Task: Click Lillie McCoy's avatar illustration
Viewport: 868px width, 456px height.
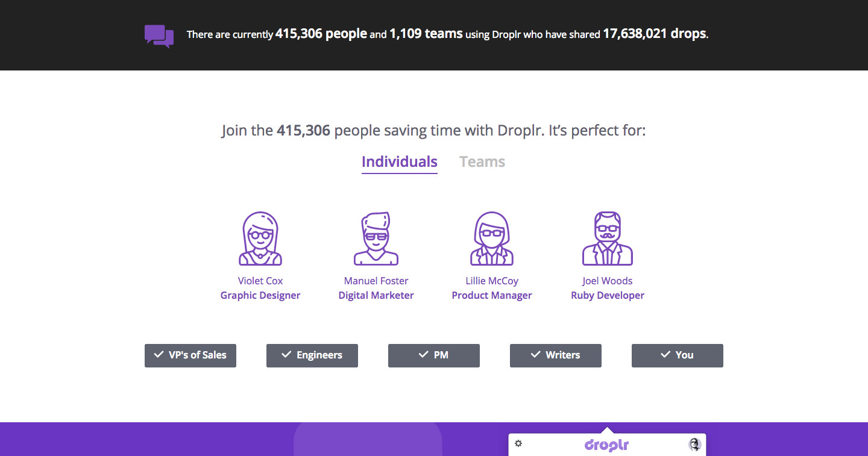Action: 492,239
